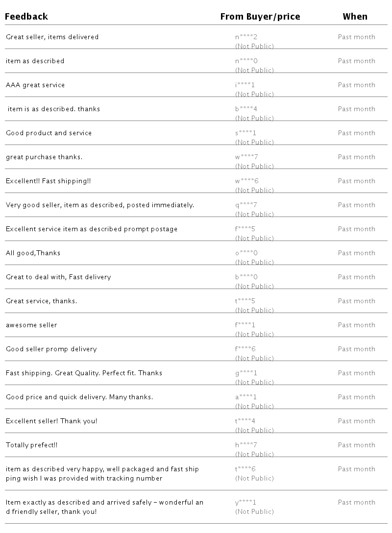The height and width of the screenshot is (533, 392).
Task: Click the When column header
Action: click(x=355, y=17)
